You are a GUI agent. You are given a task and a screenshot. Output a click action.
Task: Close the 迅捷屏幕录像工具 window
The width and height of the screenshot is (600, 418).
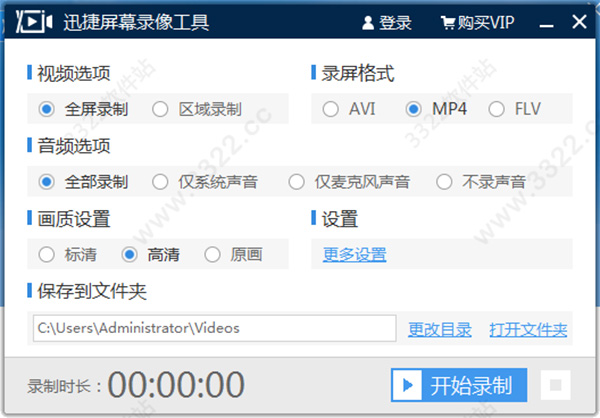click(579, 22)
